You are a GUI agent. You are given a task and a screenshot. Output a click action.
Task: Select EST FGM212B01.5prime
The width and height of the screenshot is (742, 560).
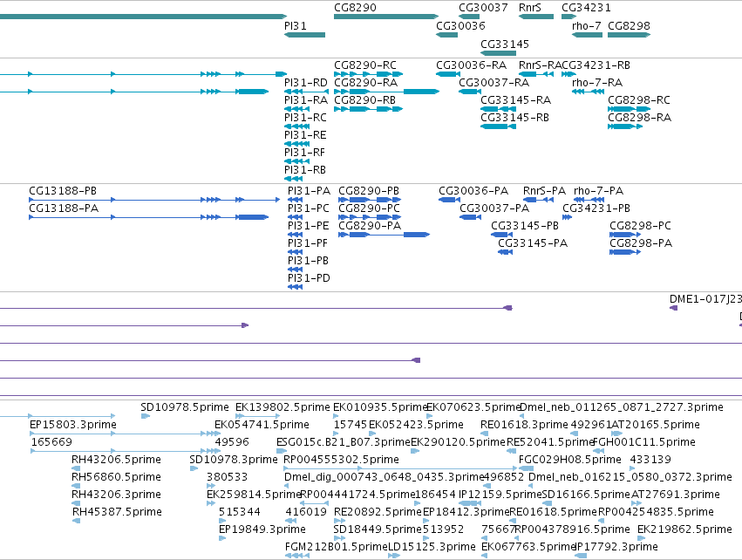pos(336,547)
